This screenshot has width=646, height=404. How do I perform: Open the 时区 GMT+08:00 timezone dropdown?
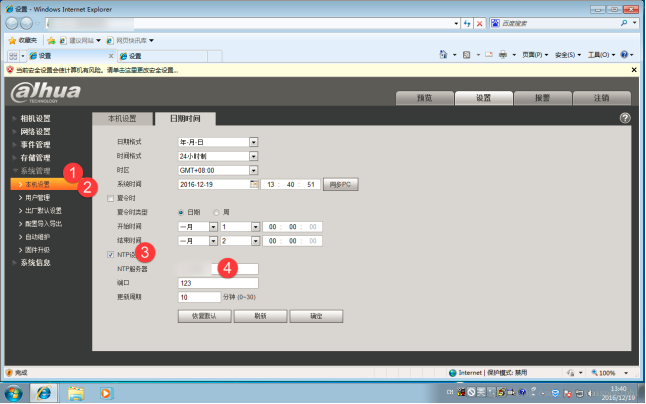click(x=253, y=171)
